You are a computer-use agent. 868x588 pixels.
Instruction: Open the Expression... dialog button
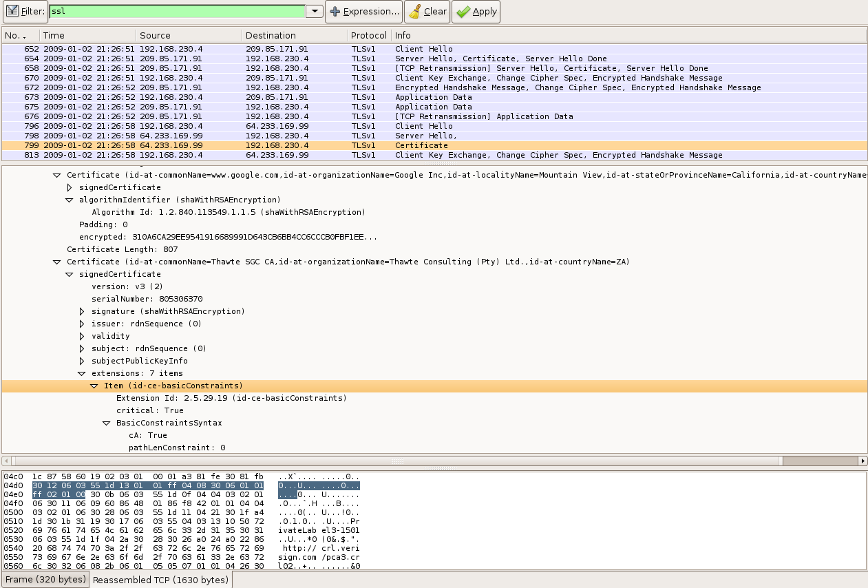(363, 12)
